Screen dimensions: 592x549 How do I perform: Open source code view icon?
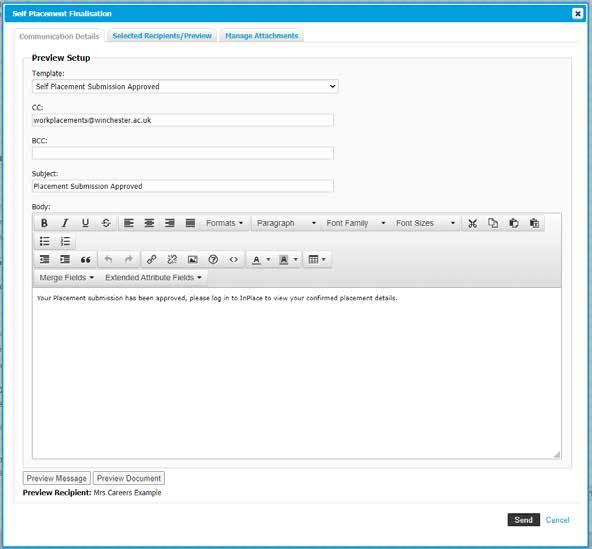[234, 259]
